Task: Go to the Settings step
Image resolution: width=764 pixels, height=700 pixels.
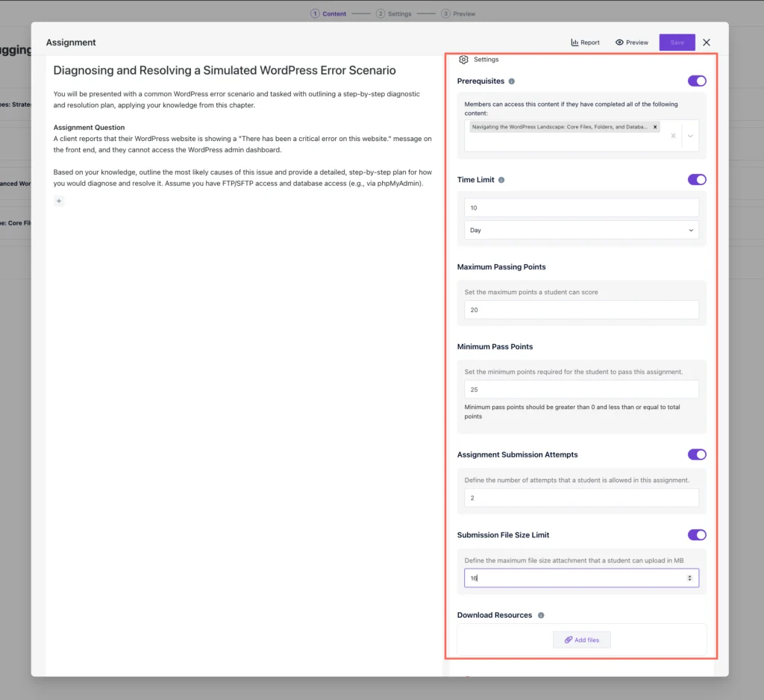Action: point(394,13)
